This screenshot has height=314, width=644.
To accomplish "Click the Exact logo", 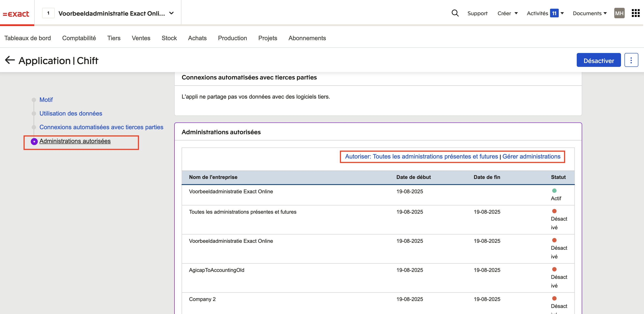I will (16, 14).
